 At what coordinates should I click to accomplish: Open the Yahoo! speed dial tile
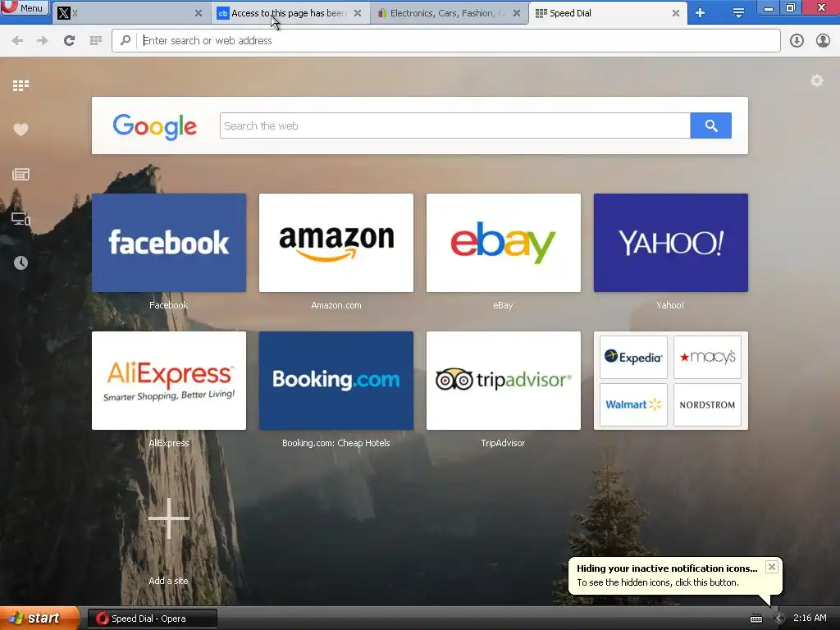click(671, 243)
